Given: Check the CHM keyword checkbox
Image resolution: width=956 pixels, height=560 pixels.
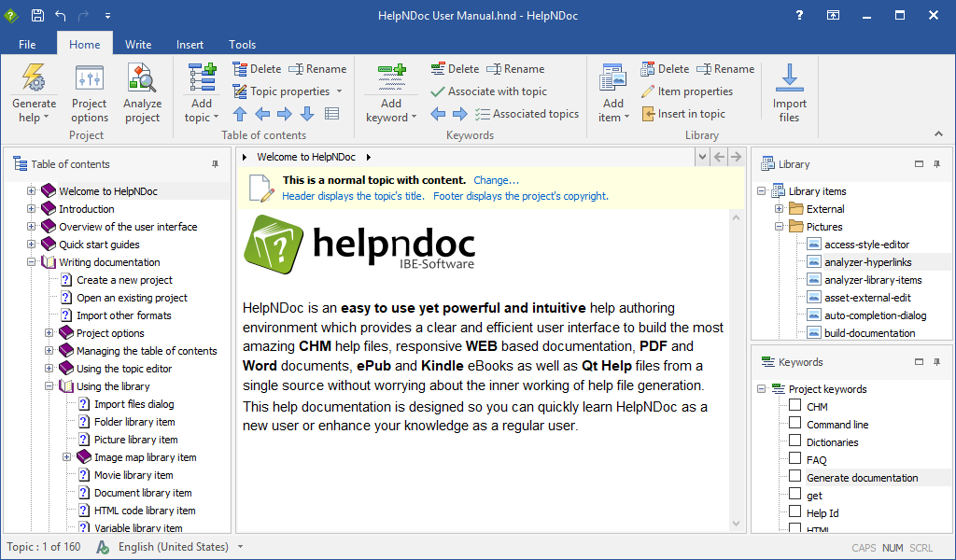Looking at the screenshot, I should [x=794, y=405].
